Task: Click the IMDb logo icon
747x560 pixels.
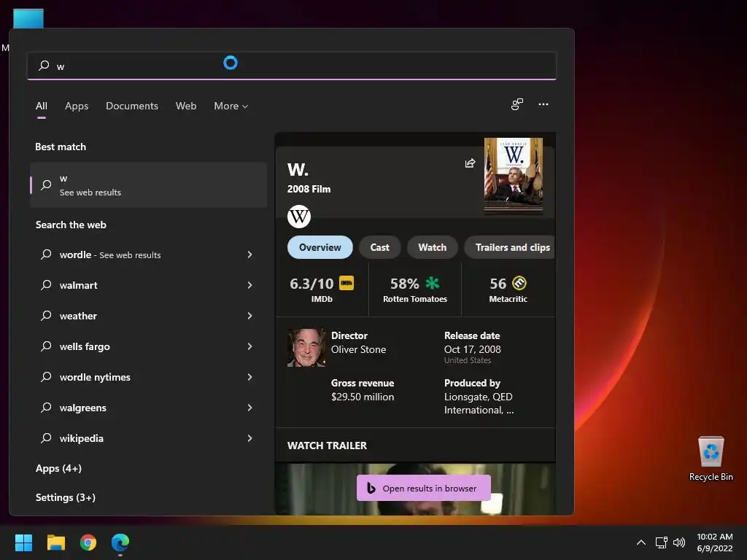Action: (347, 283)
